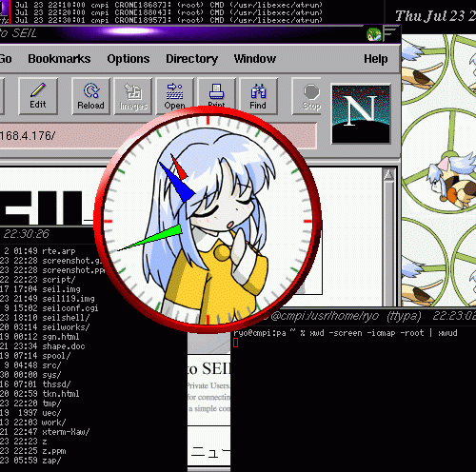Search the page with the Find button
The height and width of the screenshot is (472, 476).
pyautogui.click(x=258, y=96)
